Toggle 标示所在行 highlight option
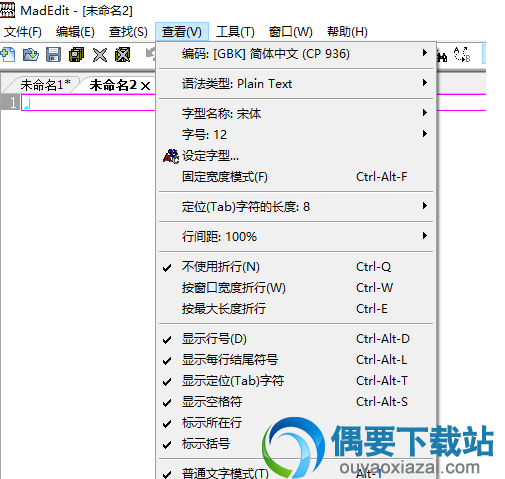 (296, 423)
